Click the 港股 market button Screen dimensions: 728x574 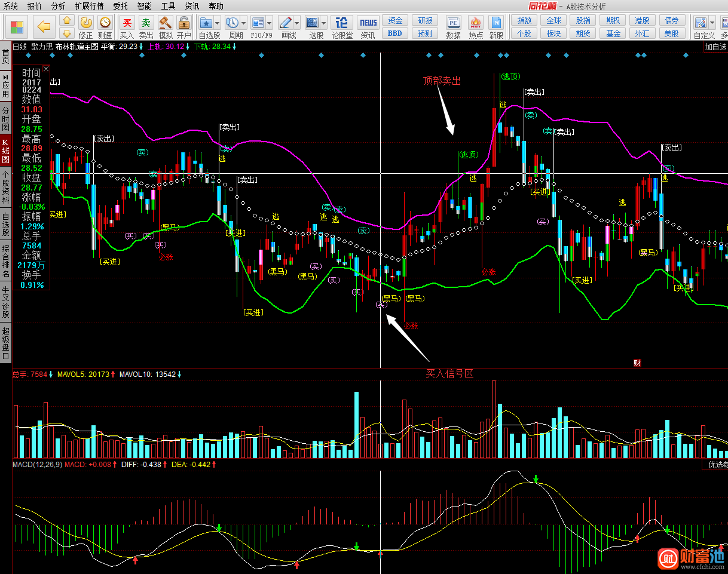(x=643, y=20)
